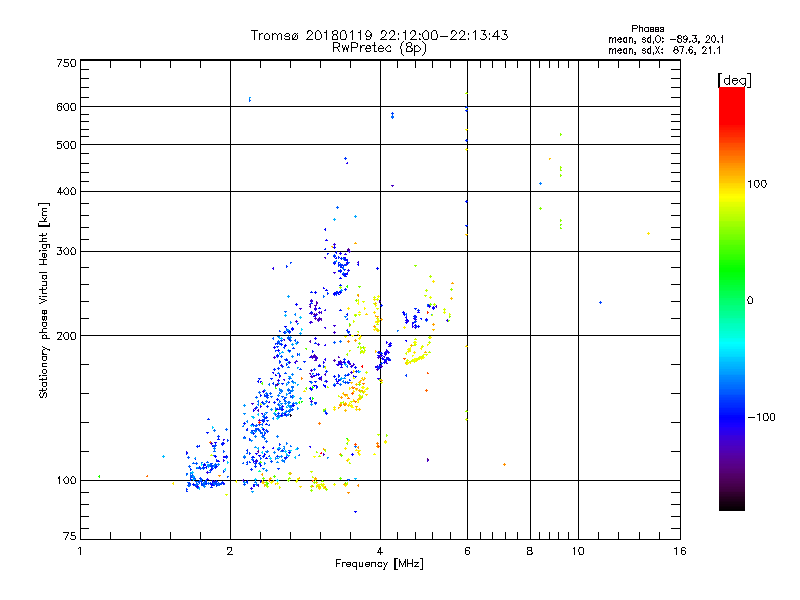Screen dimensions: 800x600
Task: Click the 'RwPretec (8p)' subtitle
Action: [379, 48]
